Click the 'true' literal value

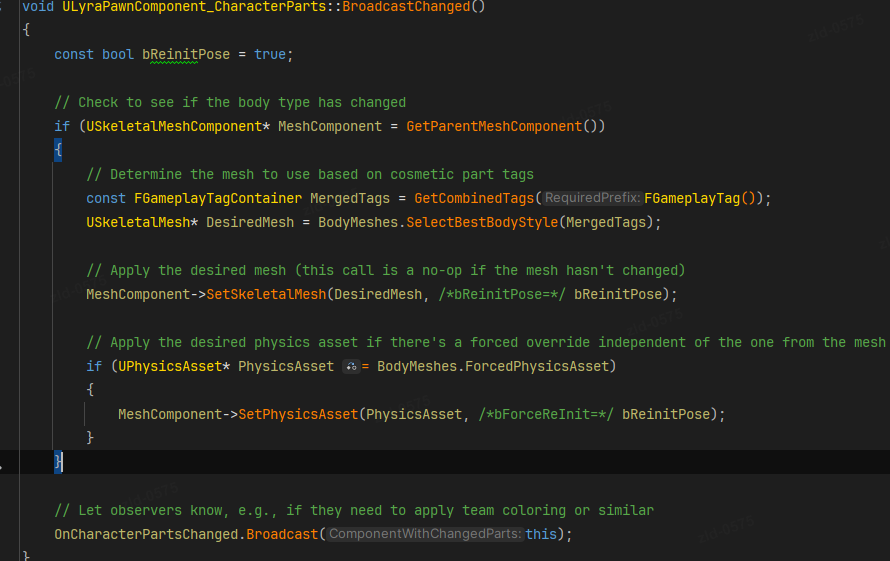pos(270,55)
